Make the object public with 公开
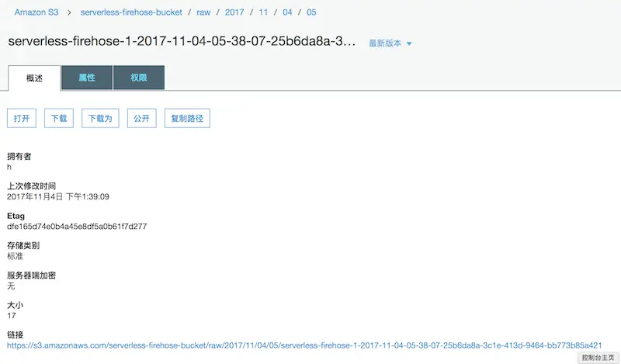The width and height of the screenshot is (621, 364). tap(142, 118)
